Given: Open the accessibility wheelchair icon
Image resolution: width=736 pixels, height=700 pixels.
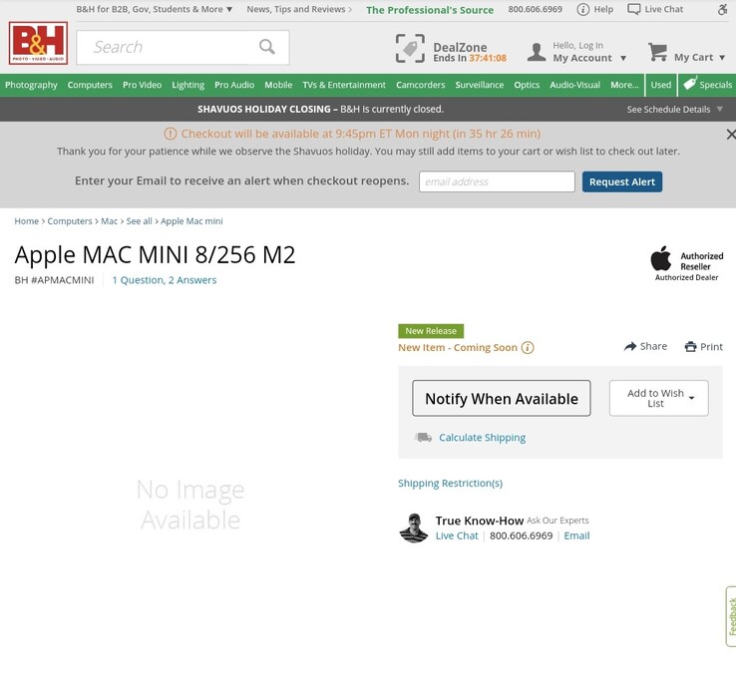Looking at the screenshot, I should (x=723, y=9).
